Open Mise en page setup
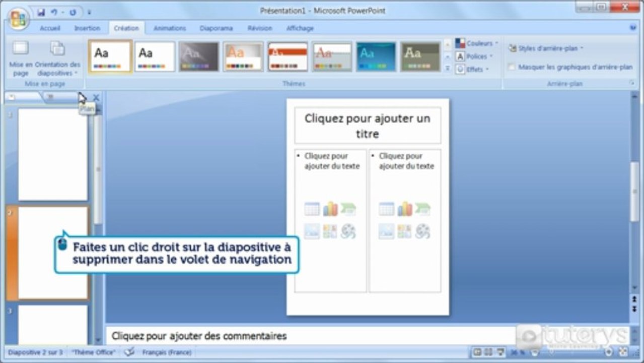This screenshot has height=363, width=644. point(21,58)
